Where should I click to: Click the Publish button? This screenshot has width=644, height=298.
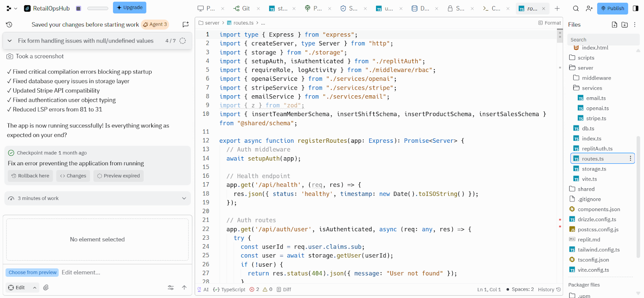pos(613,8)
